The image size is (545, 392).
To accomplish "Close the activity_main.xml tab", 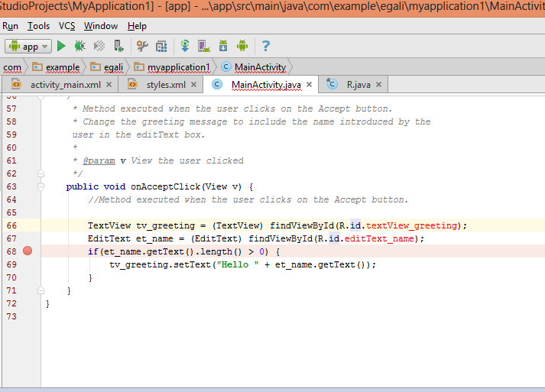I will pos(109,85).
